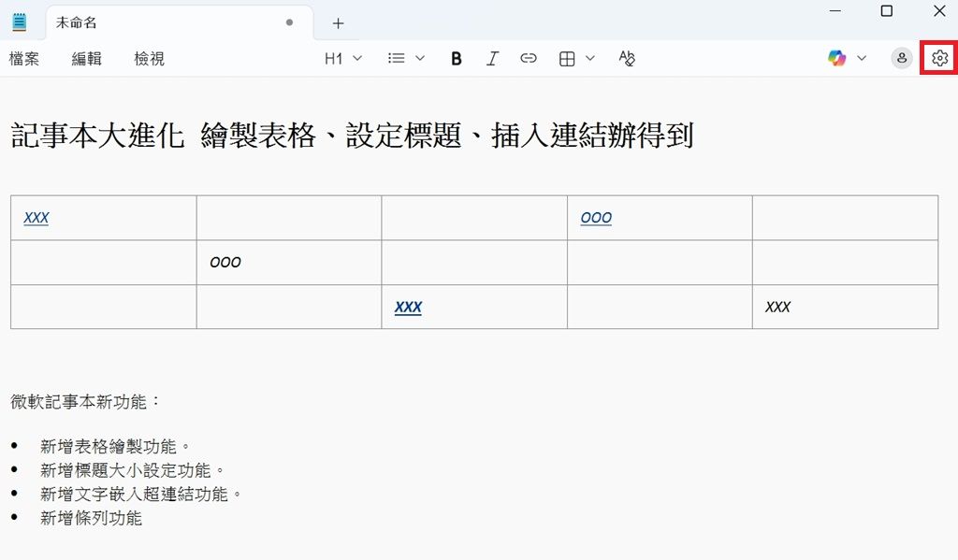Add a new tab with the plus button
The image size is (958, 560).
tap(339, 22)
